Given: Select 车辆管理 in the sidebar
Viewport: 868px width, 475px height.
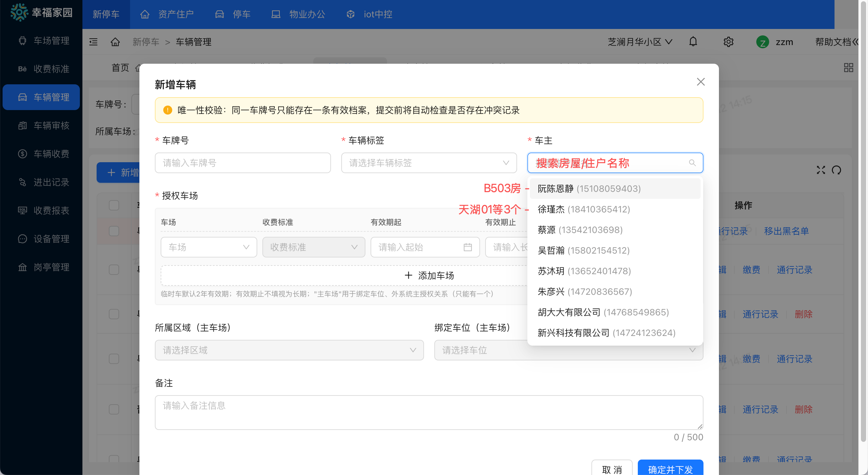Looking at the screenshot, I should click(41, 97).
